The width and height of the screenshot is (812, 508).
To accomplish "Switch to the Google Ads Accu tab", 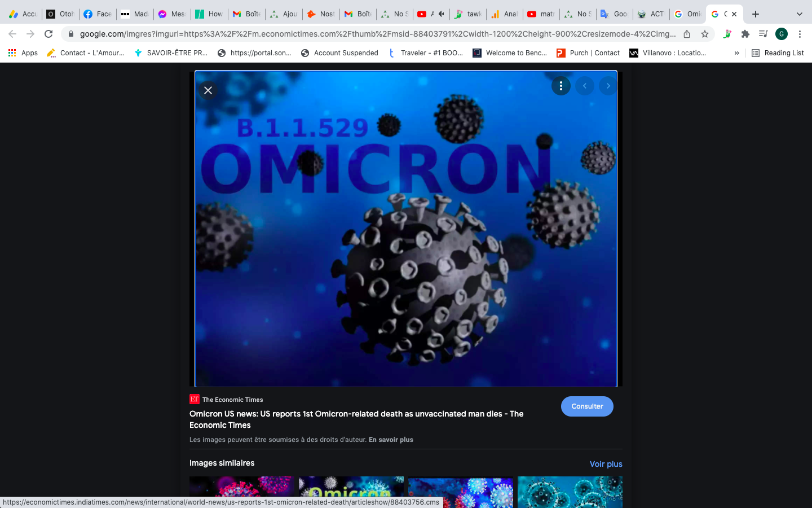I will point(23,14).
